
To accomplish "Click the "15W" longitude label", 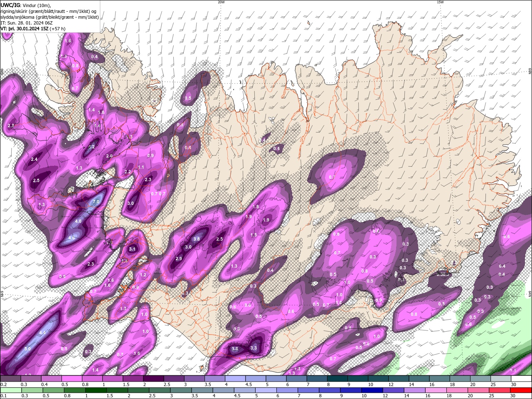I will pyautogui.click(x=440, y=2).
